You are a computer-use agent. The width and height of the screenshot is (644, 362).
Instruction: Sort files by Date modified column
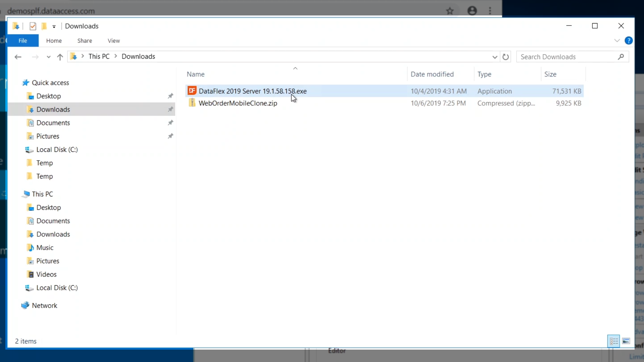pos(432,74)
